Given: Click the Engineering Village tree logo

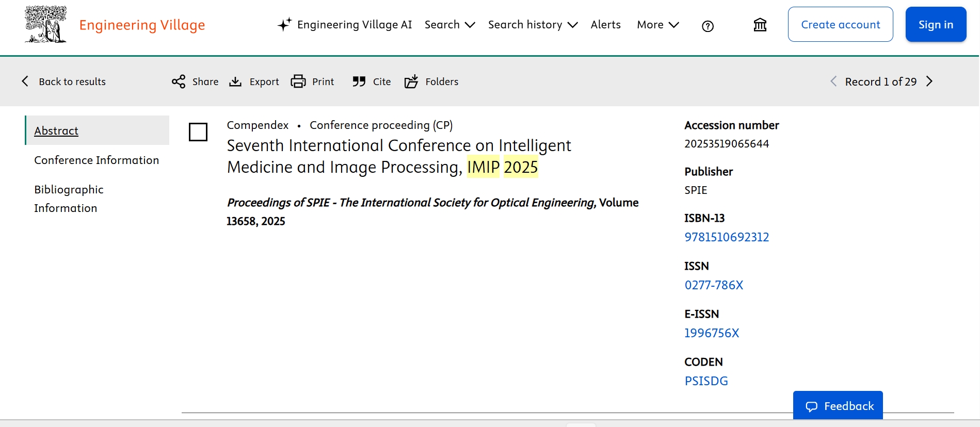Looking at the screenshot, I should pos(46,24).
